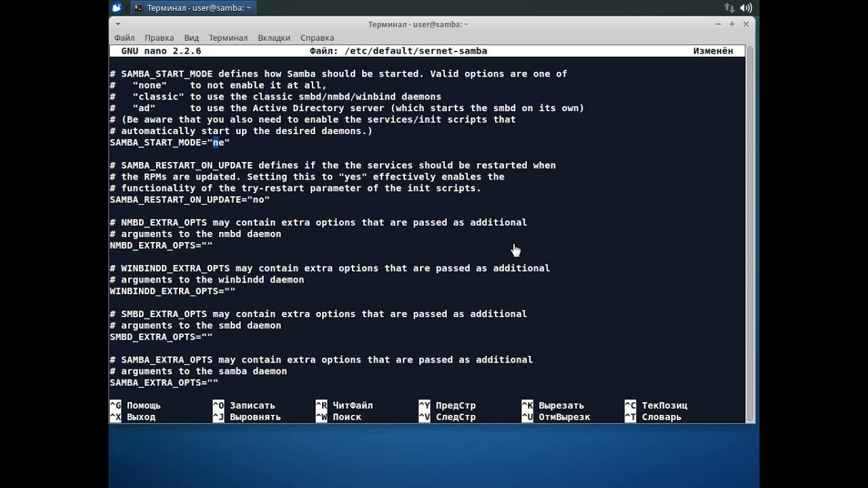Click the ^W Поиск shortcut hint
This screenshot has height=488, width=868.
click(x=338, y=418)
